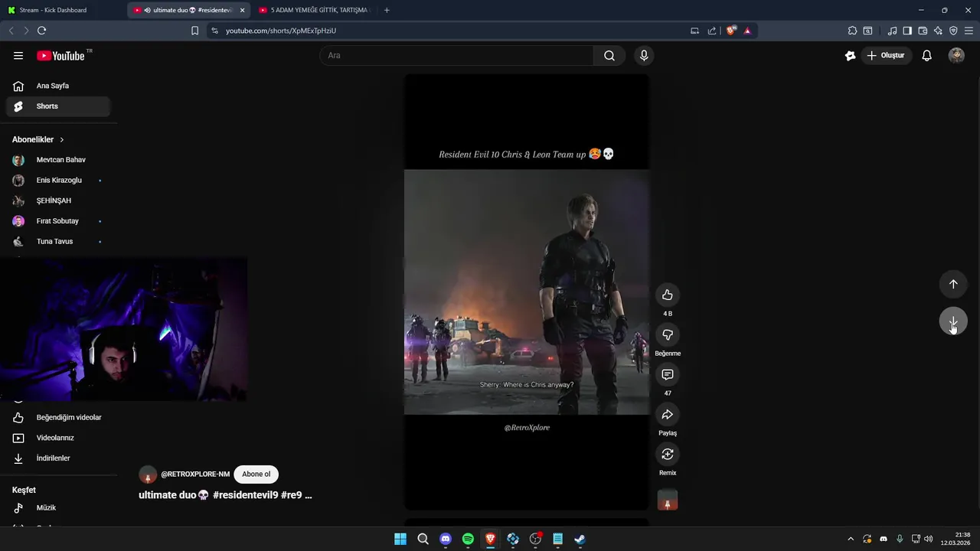Dislike the Short (Beğenme)
980x551 pixels.
(x=668, y=335)
